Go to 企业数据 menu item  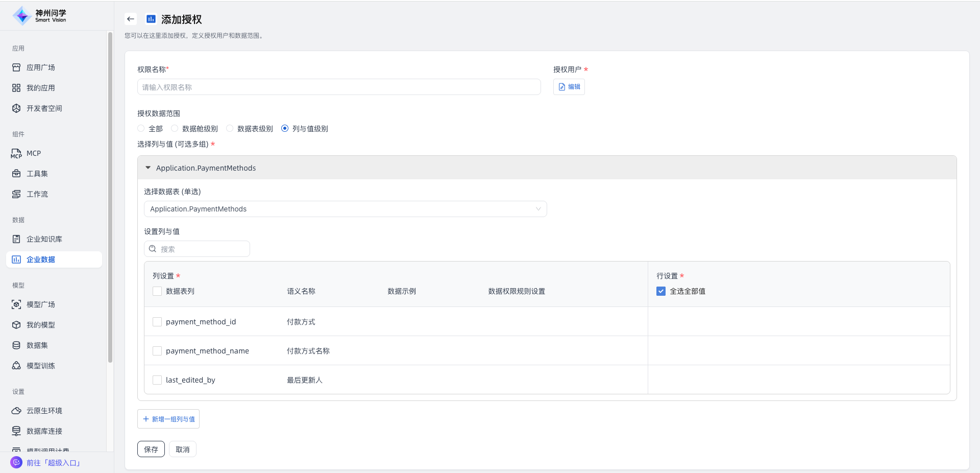[41, 259]
